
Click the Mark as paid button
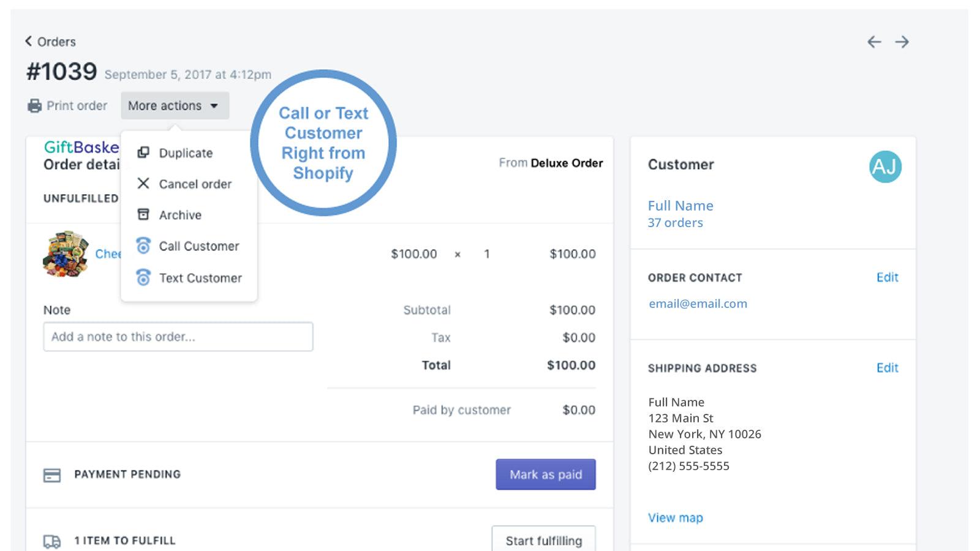pos(545,474)
